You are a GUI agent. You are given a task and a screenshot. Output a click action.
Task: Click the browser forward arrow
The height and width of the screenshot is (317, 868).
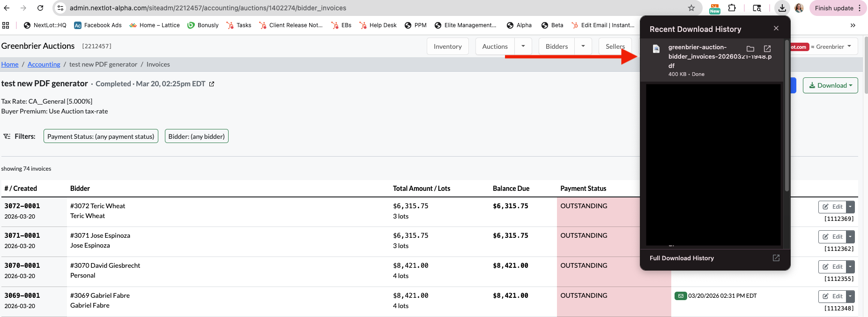tap(23, 8)
